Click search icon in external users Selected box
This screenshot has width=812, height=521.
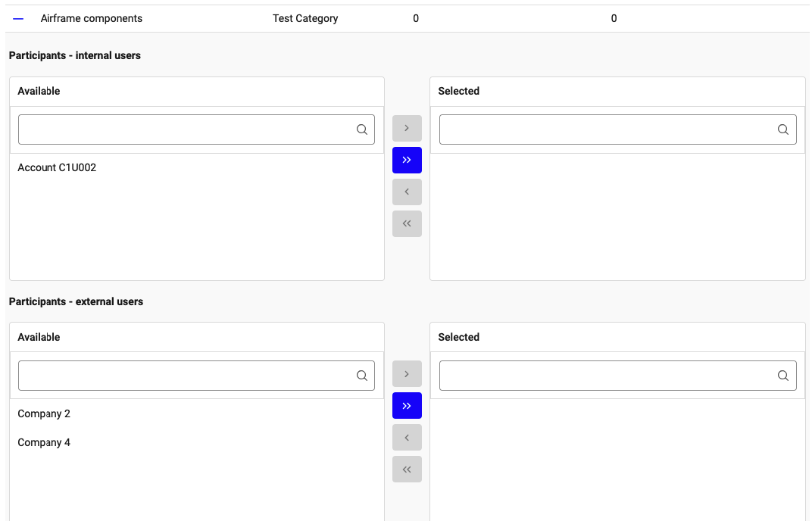[783, 376]
